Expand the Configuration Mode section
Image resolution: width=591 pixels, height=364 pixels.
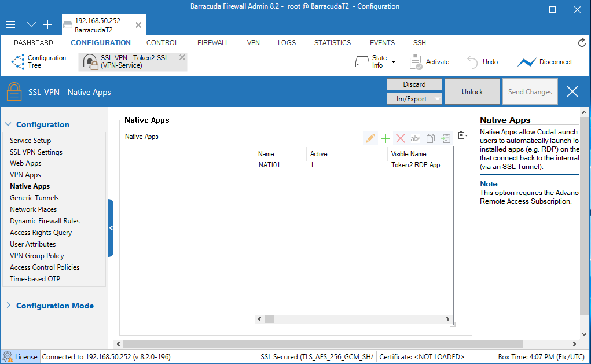8,306
